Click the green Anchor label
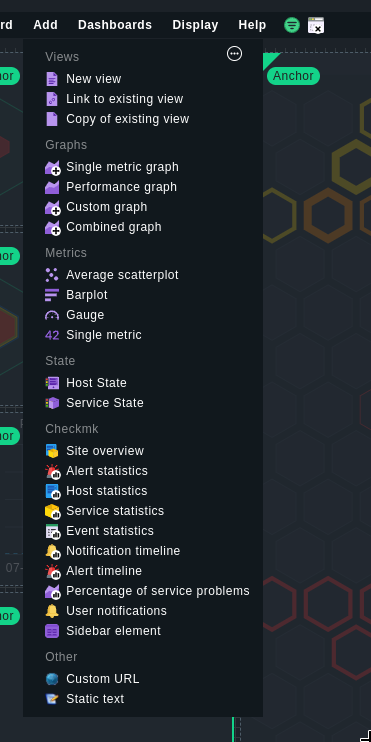 click(x=293, y=76)
